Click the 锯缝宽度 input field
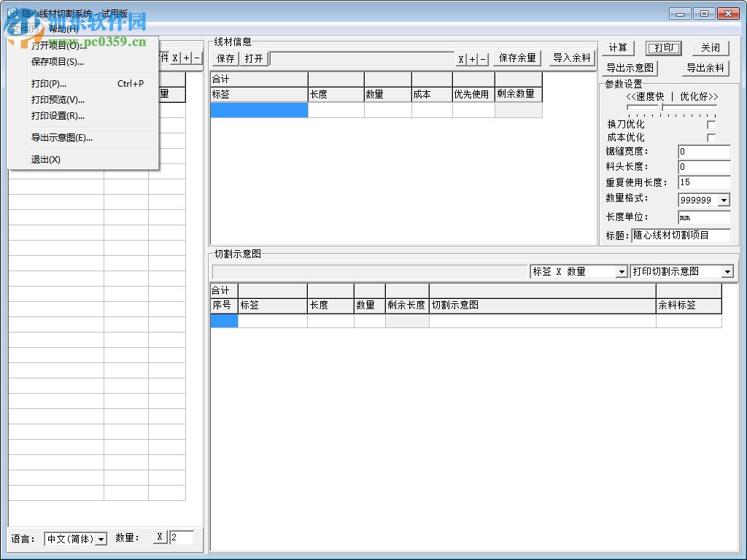The image size is (747, 560). 704,152
